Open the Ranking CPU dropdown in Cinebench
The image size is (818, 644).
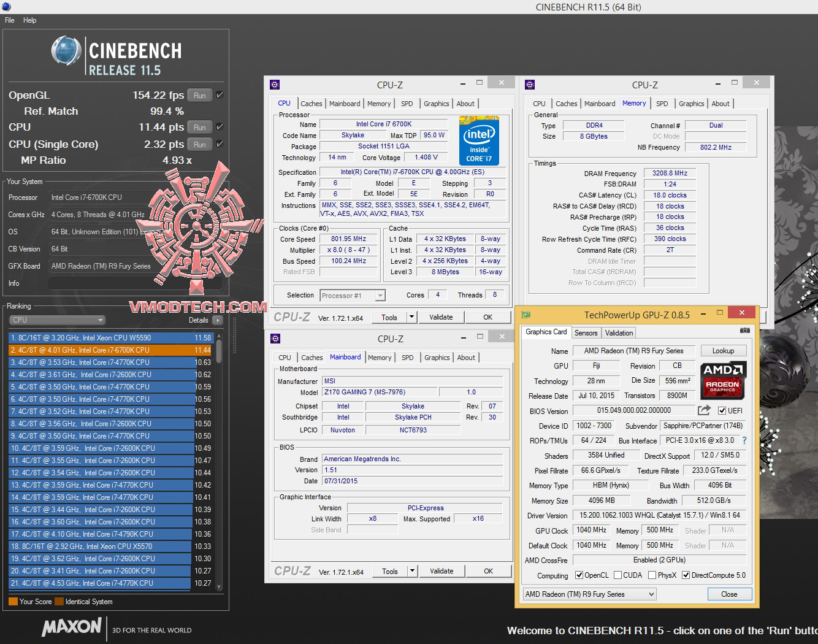pyautogui.click(x=58, y=320)
